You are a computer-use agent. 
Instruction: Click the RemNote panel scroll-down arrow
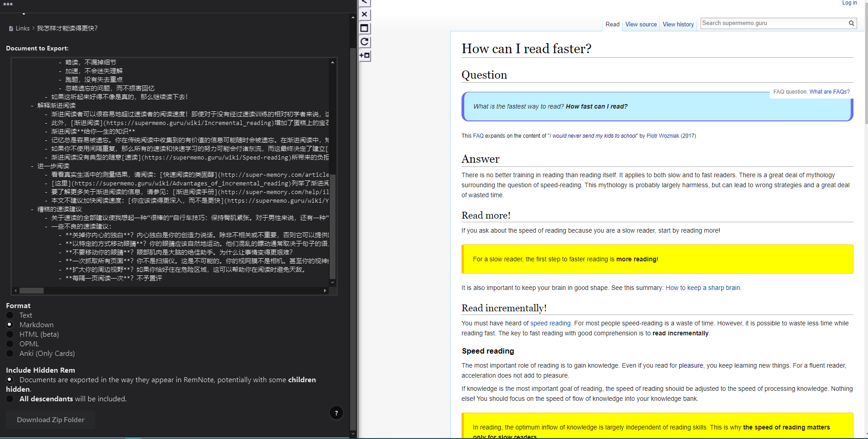point(353,434)
